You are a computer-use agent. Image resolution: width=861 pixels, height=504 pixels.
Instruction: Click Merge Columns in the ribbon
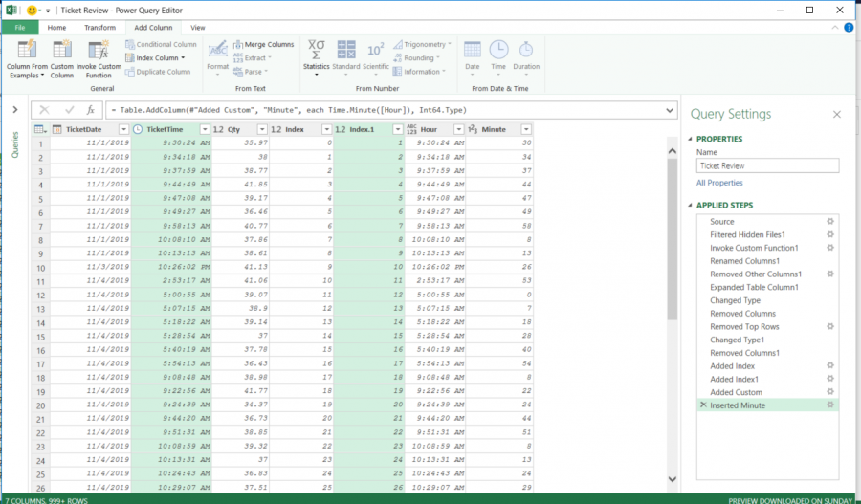click(x=264, y=44)
